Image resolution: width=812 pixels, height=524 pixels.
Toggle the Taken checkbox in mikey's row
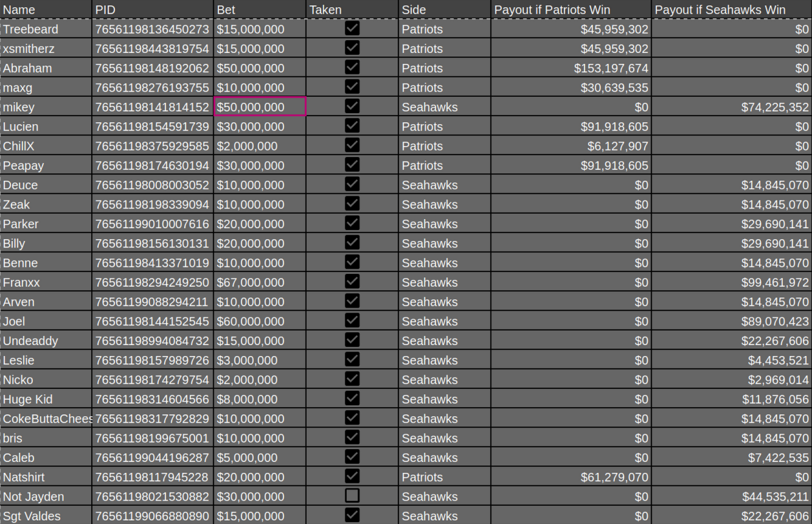(352, 107)
